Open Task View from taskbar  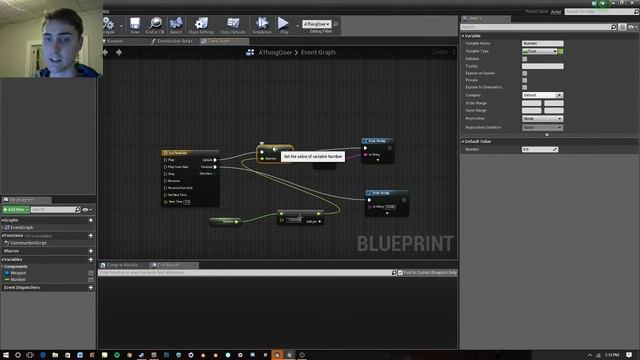[30, 355]
